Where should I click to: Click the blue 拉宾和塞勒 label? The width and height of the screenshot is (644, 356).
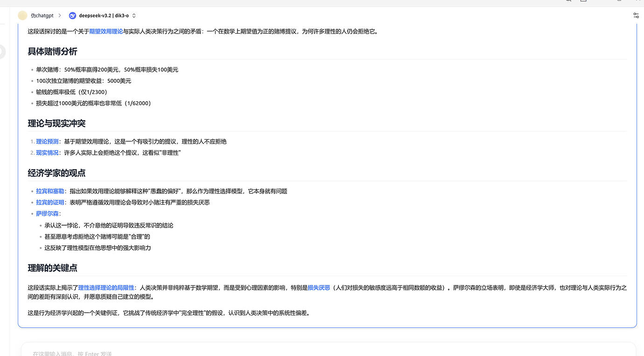coord(50,191)
